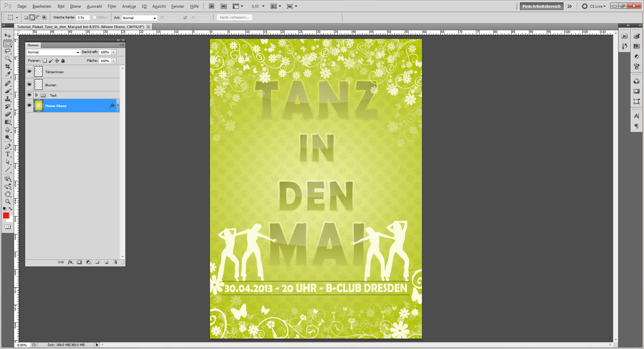Create a new layer in the Ebenen panel
Image resolution: width=644 pixels, height=349 pixels.
[106, 262]
